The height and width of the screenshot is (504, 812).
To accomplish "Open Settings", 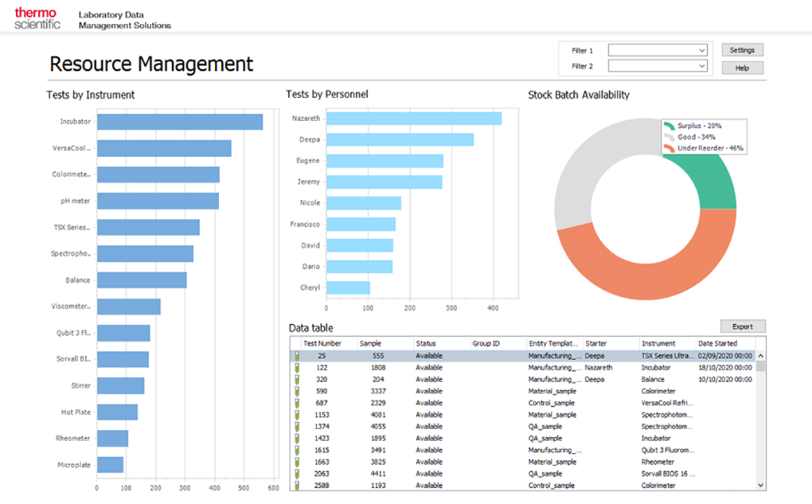I will [742, 50].
